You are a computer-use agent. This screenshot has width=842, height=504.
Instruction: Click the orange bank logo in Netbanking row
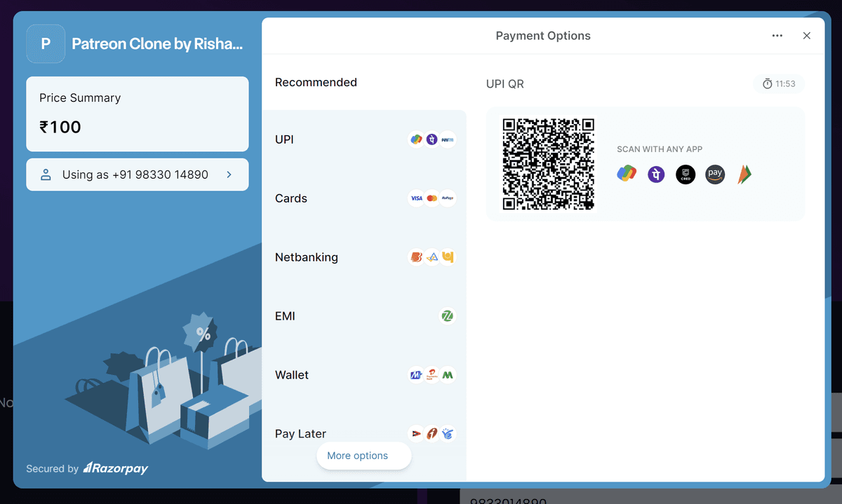click(417, 257)
